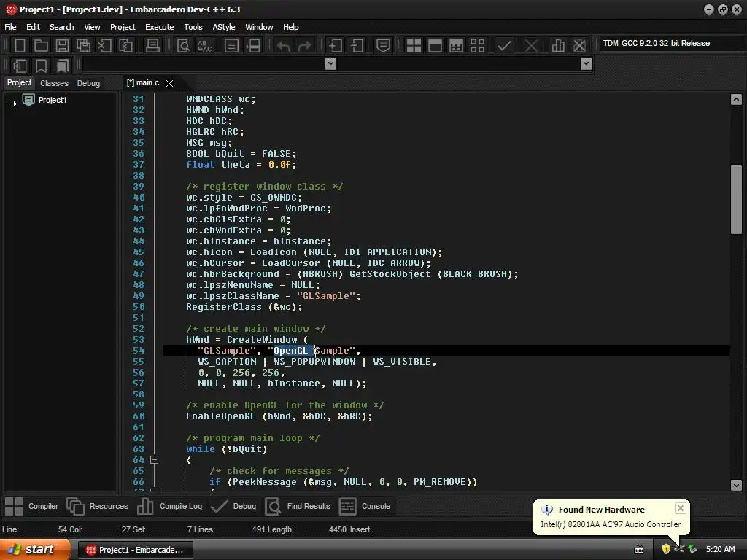This screenshot has width=747, height=560.
Task: Click the Toggle comment icon
Action: pos(384,46)
